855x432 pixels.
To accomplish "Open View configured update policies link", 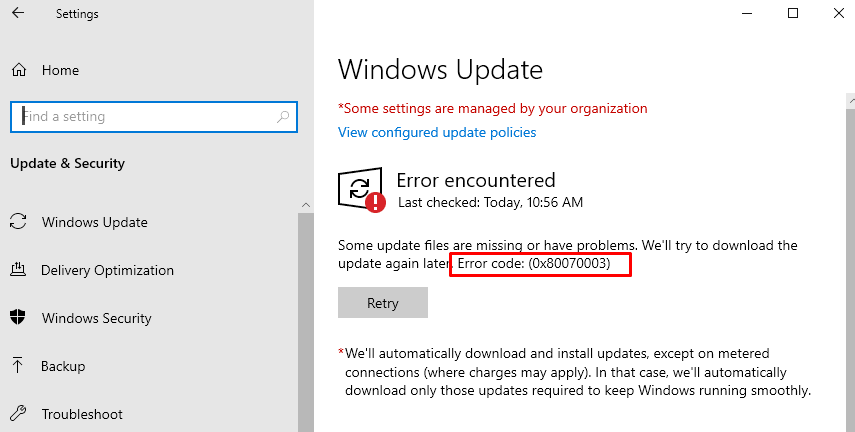I will (x=437, y=132).
